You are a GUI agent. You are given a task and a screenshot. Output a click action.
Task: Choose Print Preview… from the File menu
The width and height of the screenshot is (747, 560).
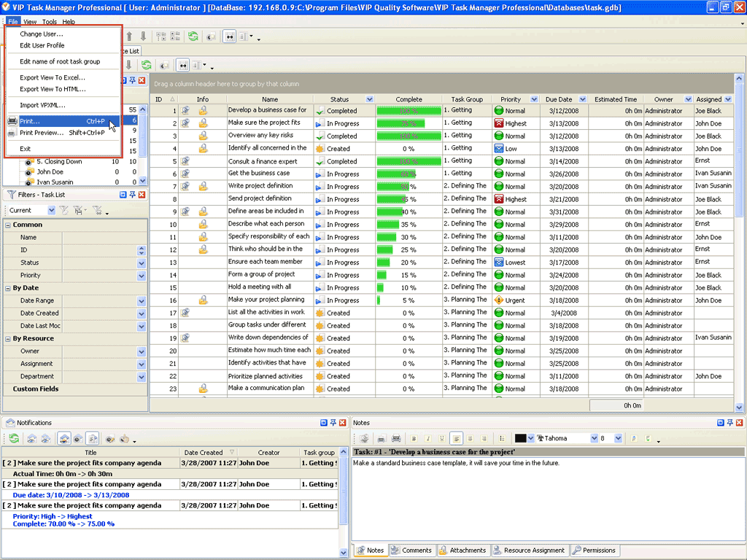(x=63, y=133)
